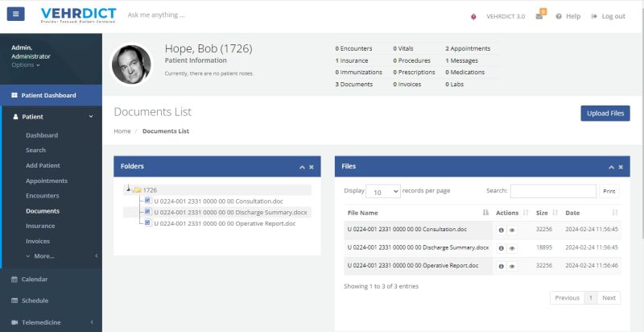Viewport: 644px width, 332px height.
Task: Click the Files search input field
Action: point(553,191)
